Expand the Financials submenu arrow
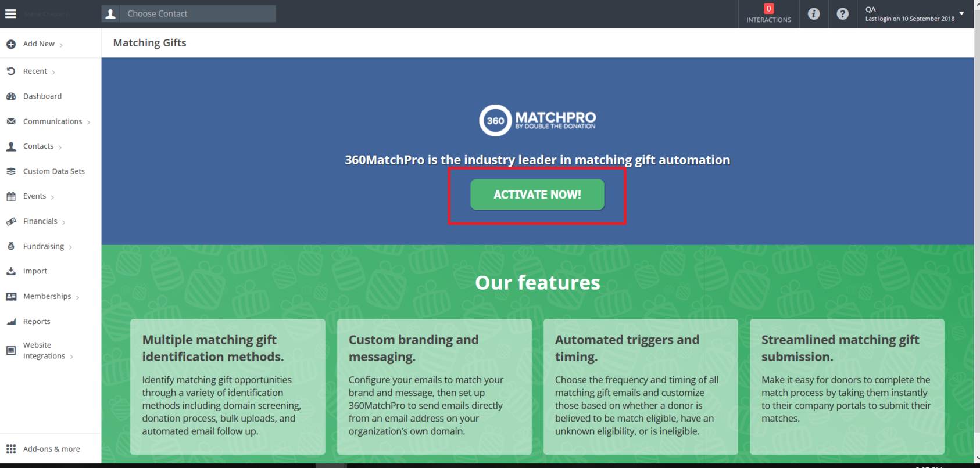 (63, 222)
